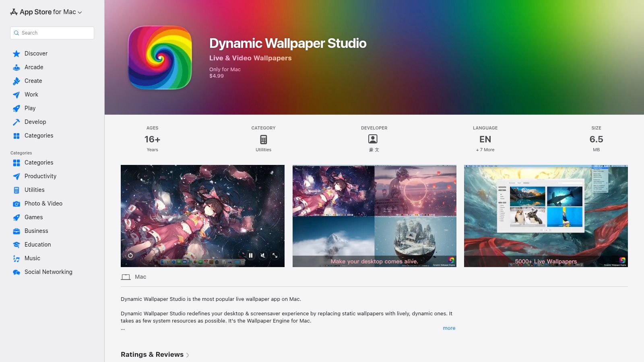This screenshot has width=644, height=362.
Task: Click the developer name under Developer
Action: [374, 150]
